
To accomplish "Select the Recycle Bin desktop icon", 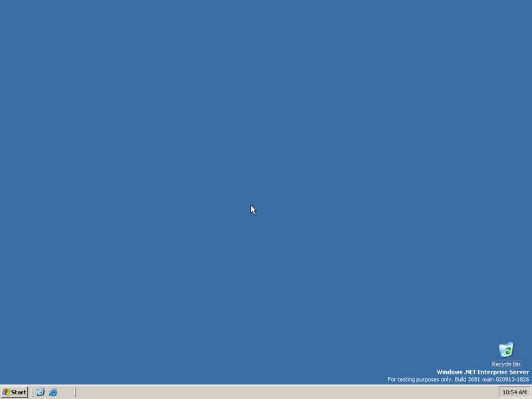I will 506,350.
